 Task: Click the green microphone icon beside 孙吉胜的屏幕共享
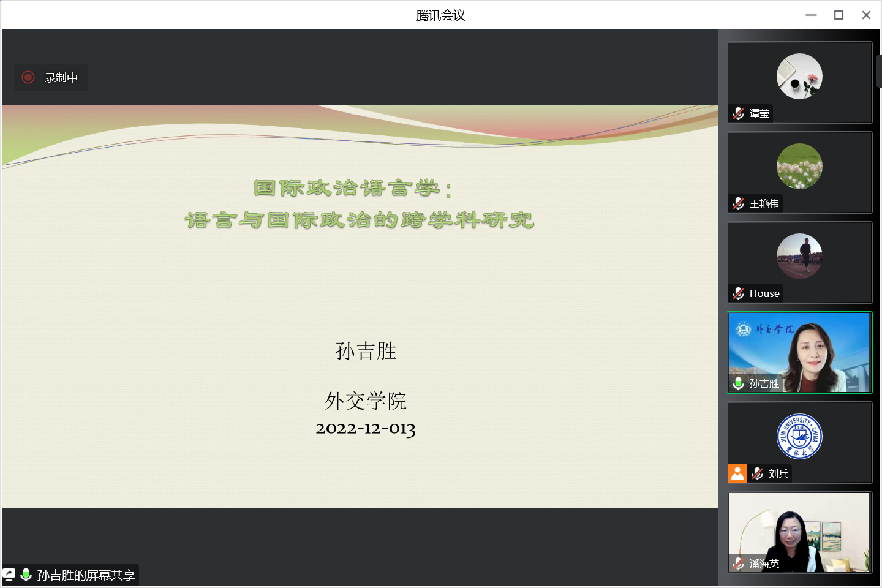(x=26, y=575)
